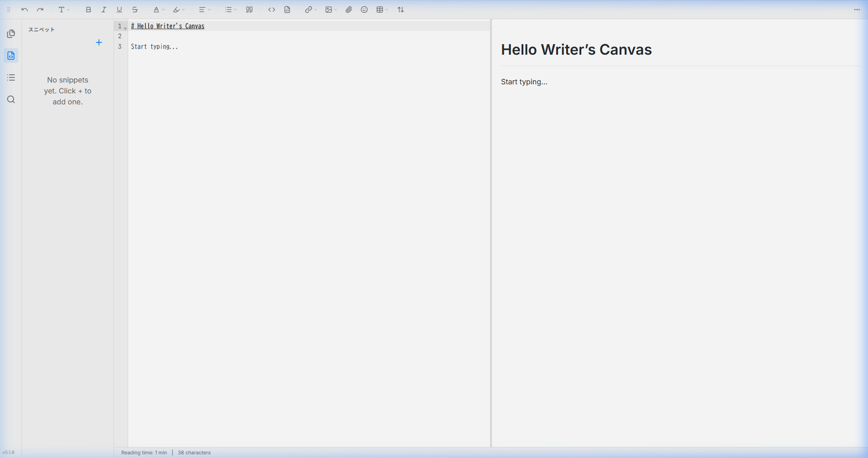Insert a code block with the file-code icon
Screen dimensions: 868x458
(x=287, y=10)
